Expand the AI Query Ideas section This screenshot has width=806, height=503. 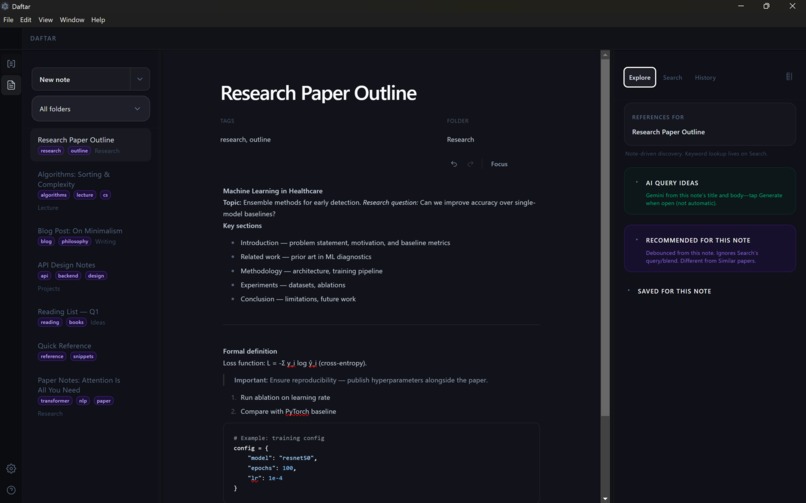click(x=710, y=191)
